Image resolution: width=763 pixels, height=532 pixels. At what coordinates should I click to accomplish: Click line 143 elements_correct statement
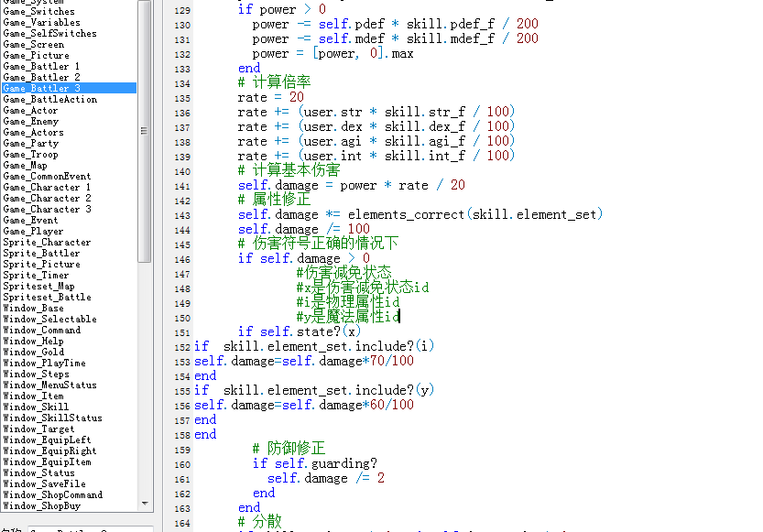(x=420, y=214)
